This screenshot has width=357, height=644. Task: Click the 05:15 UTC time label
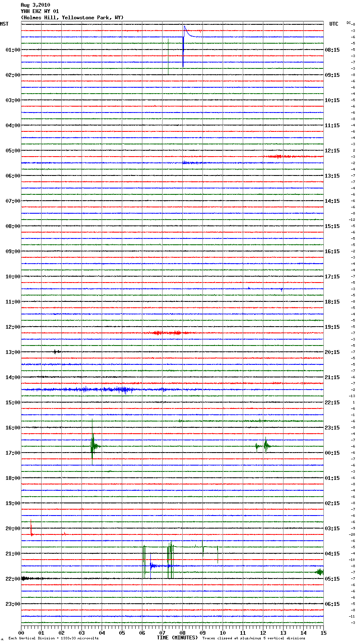(x=332, y=579)
